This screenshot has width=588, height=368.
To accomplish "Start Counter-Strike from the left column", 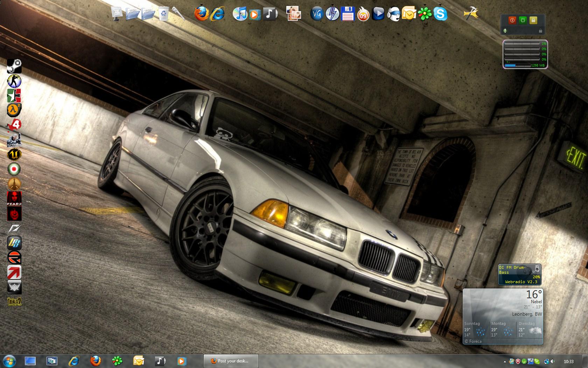I will pos(14,81).
